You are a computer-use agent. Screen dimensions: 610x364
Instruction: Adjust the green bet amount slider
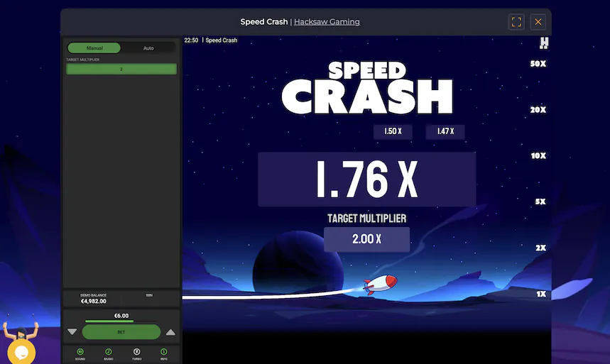121,321
